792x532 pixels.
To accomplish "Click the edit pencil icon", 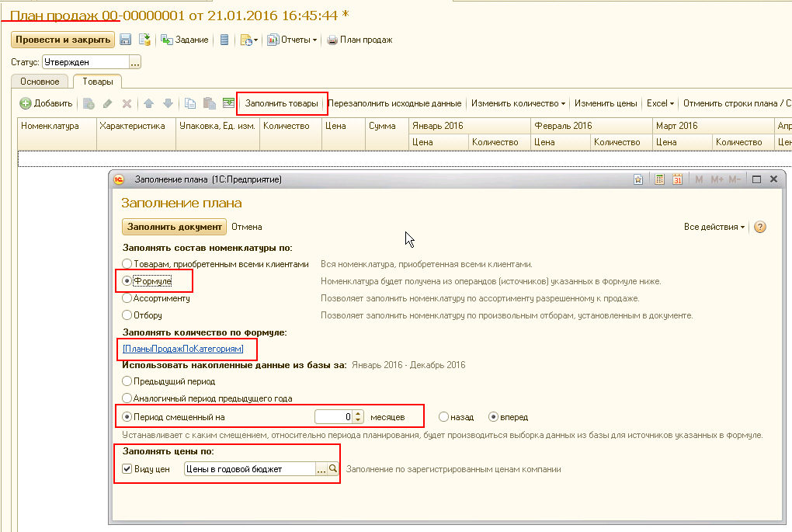I will click(107, 103).
